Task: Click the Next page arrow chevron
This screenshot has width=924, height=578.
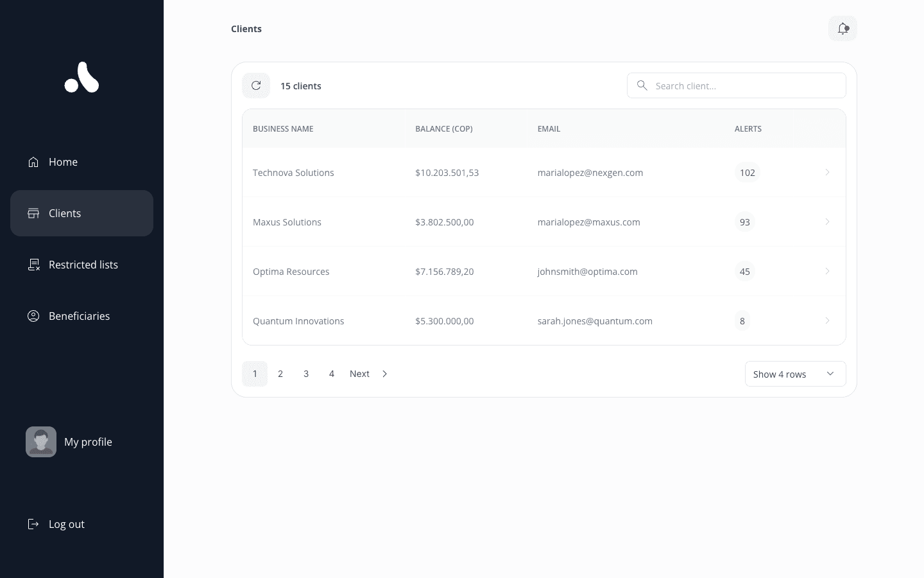Action: pyautogui.click(x=384, y=374)
